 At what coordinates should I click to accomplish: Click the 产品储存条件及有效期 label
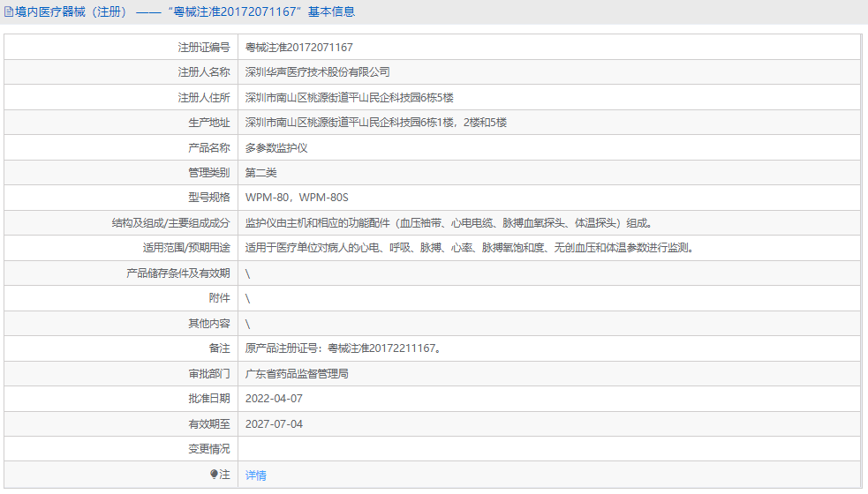(177, 273)
